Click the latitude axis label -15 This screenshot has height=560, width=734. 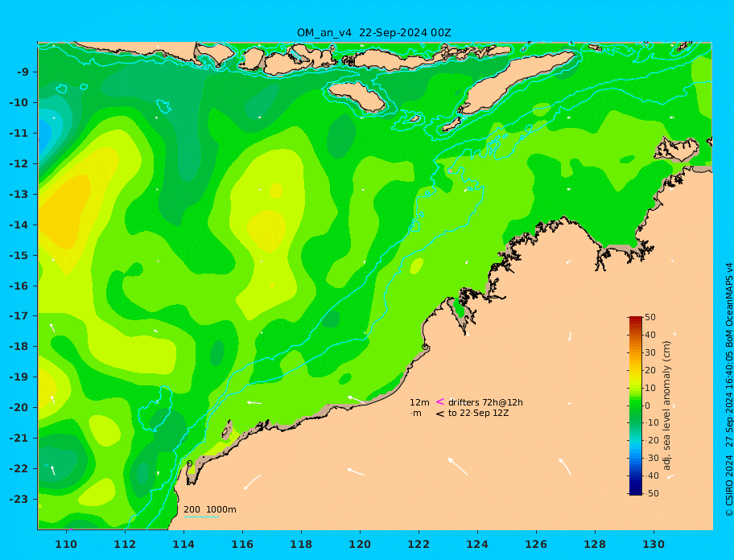point(19,255)
